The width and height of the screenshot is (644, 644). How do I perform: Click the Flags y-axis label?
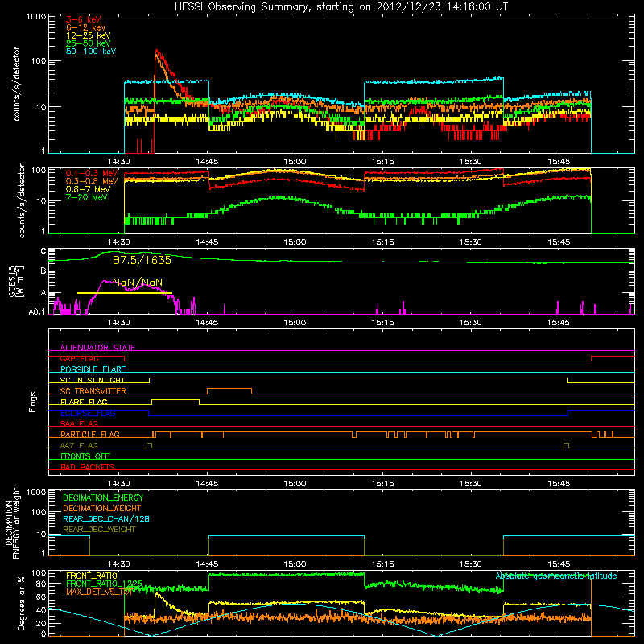click(33, 402)
